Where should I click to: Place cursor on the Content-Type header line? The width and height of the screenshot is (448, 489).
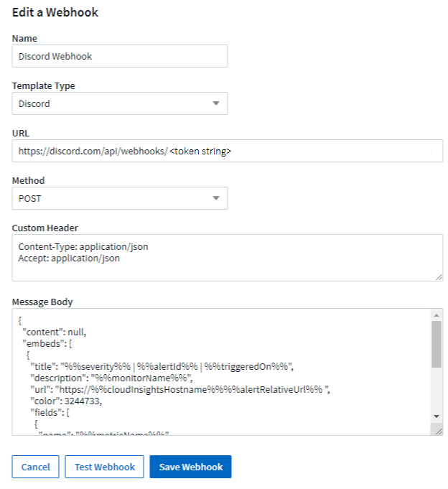coord(83,246)
